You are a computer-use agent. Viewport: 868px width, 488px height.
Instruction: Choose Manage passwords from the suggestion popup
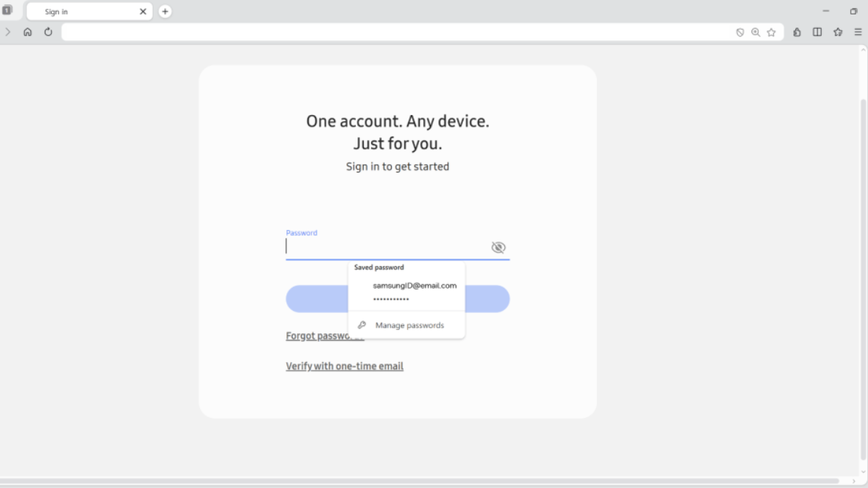(x=409, y=325)
